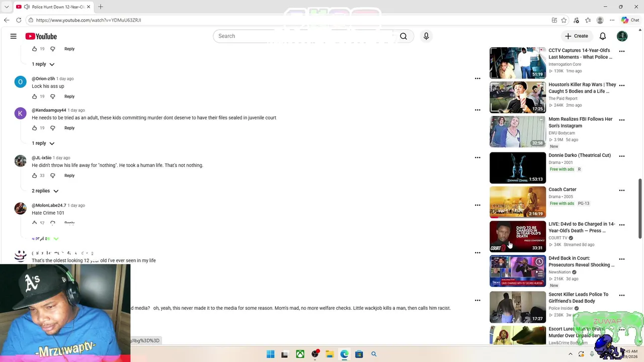Expand 1 reply above @Orion-z5h comment
Viewport: 644px width, 362px height.
tap(43, 64)
